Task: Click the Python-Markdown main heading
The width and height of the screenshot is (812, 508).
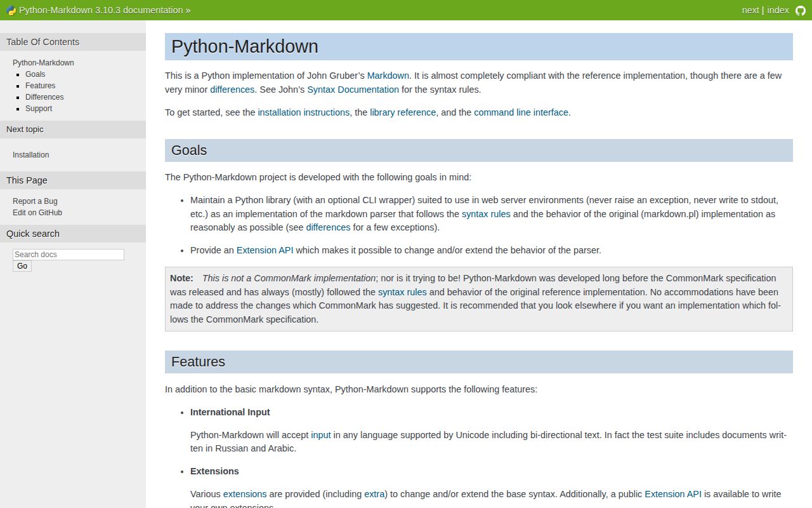Action: [x=479, y=46]
